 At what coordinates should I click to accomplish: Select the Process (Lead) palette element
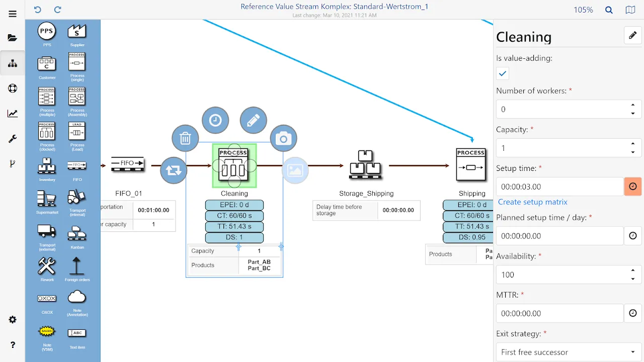click(x=77, y=136)
